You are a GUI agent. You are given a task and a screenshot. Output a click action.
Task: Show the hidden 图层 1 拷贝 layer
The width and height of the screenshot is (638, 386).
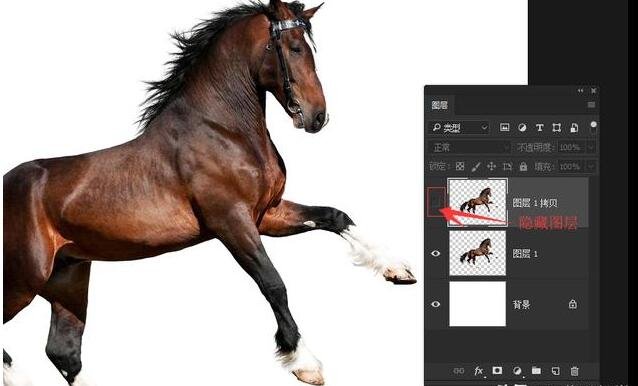coord(436,202)
